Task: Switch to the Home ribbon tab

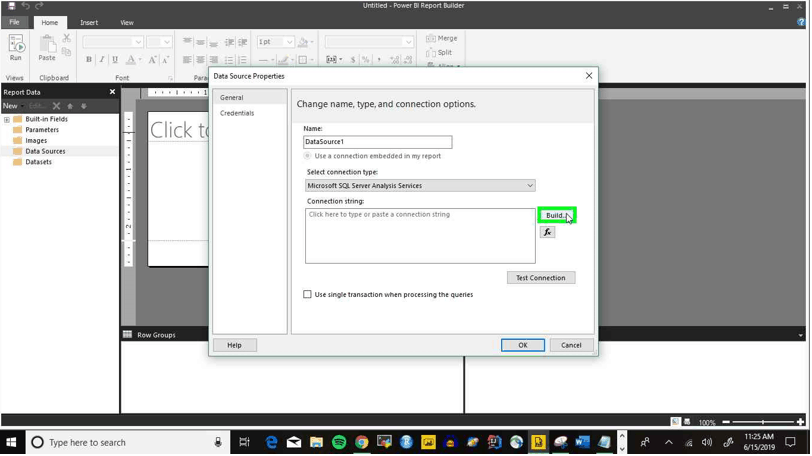Action: tap(50, 23)
